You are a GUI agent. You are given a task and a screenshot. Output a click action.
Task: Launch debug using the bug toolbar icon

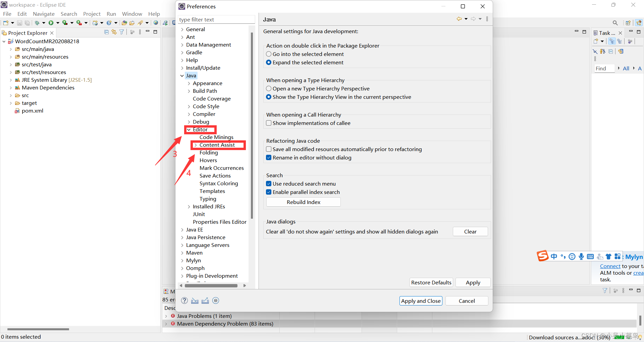(37, 23)
